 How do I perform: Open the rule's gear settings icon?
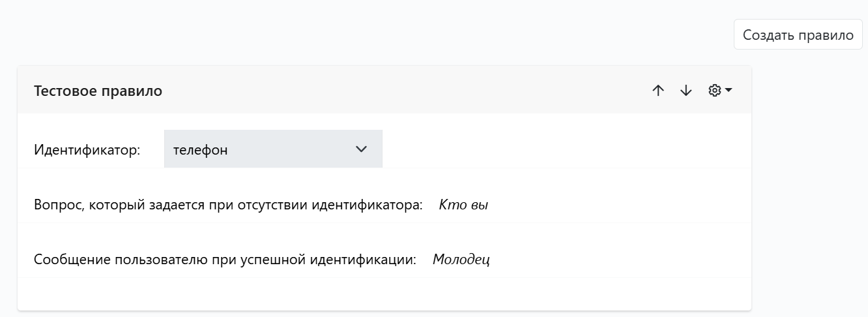pyautogui.click(x=715, y=91)
